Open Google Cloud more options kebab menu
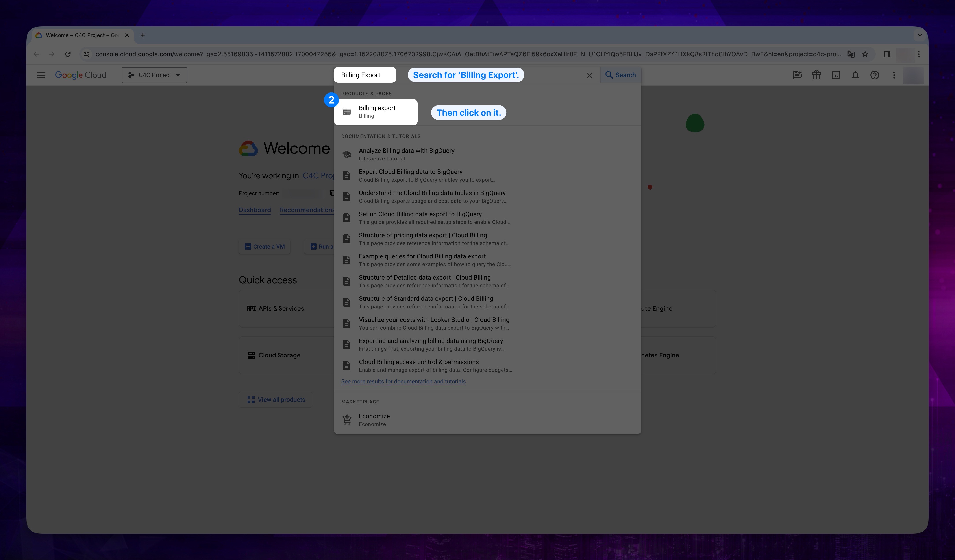The height and width of the screenshot is (560, 955). [894, 75]
